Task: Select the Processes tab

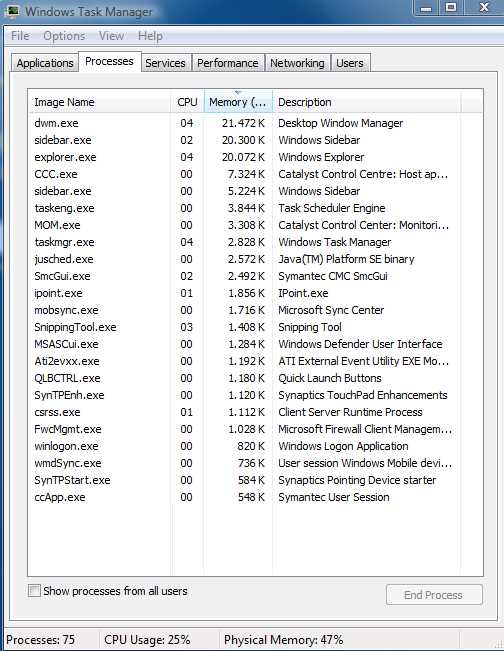Action: coord(110,61)
